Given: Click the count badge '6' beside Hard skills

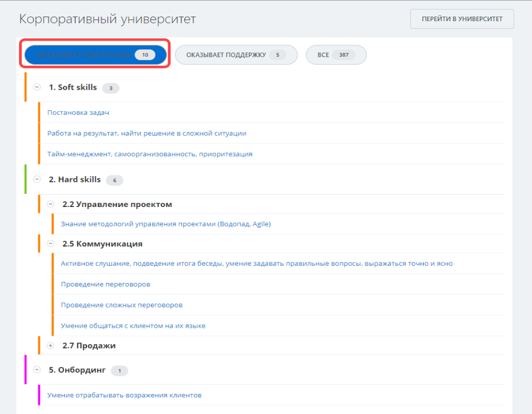Looking at the screenshot, I should (114, 180).
